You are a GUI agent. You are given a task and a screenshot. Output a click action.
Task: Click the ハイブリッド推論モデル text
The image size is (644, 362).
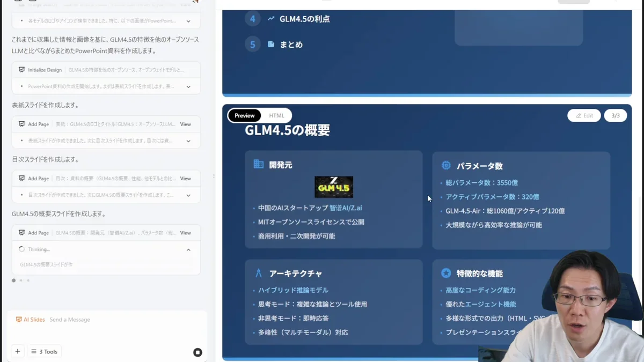tap(293, 290)
